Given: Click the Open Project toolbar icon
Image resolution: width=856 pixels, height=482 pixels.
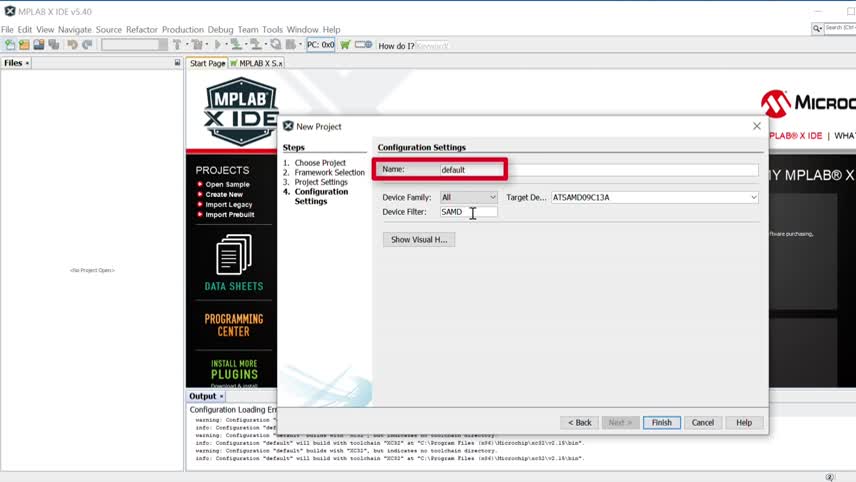Looking at the screenshot, I should (x=39, y=45).
